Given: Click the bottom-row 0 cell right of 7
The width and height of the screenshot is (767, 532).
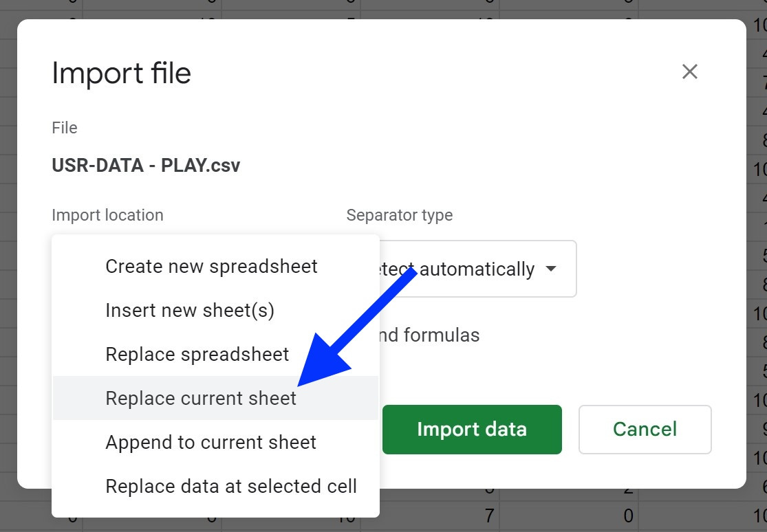Looking at the screenshot, I should coord(628,516).
